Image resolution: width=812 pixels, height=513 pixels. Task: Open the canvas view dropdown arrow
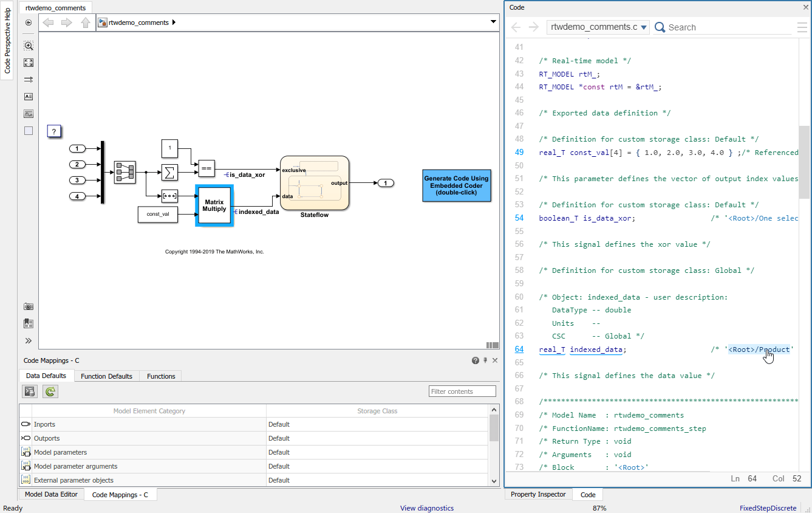coord(493,22)
